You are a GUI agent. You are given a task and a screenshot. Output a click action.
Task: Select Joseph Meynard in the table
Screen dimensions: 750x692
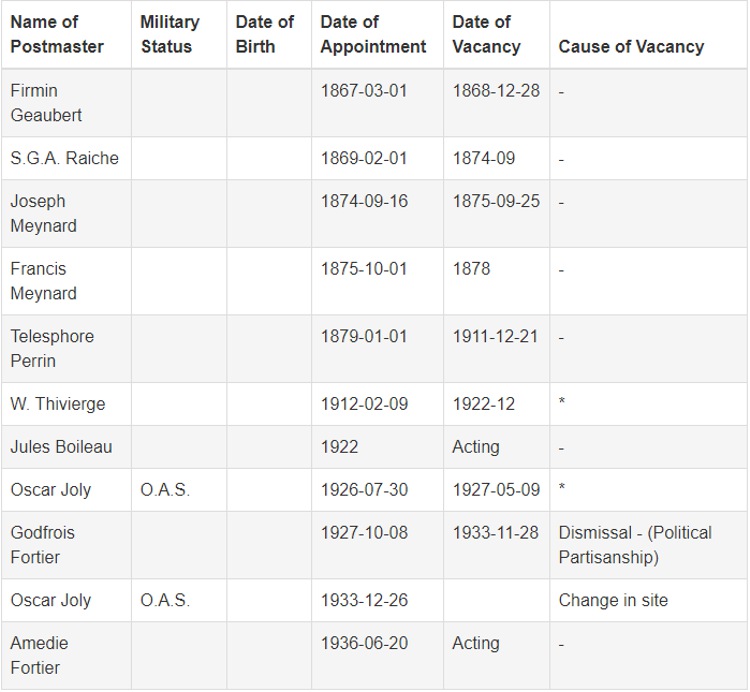pyautogui.click(x=43, y=213)
